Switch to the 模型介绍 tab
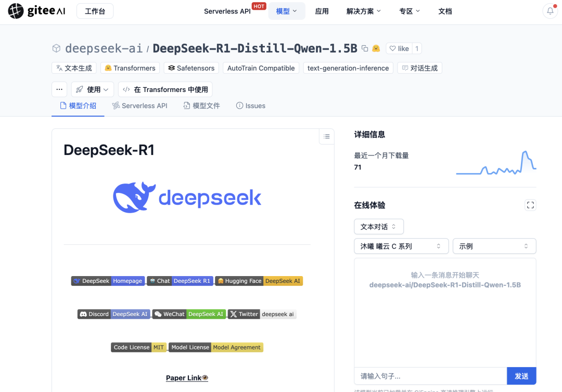The image size is (562, 392). tap(78, 106)
